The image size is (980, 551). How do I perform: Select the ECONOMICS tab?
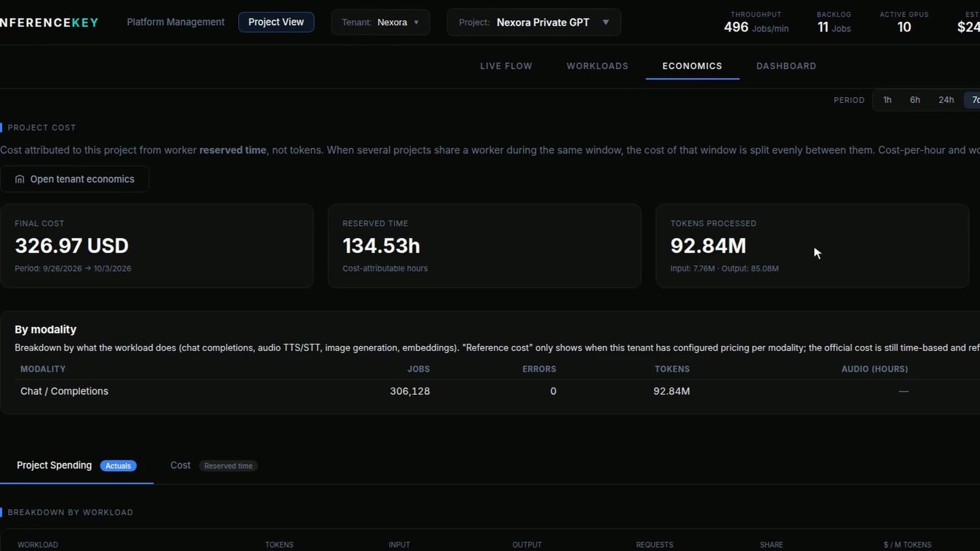point(692,66)
